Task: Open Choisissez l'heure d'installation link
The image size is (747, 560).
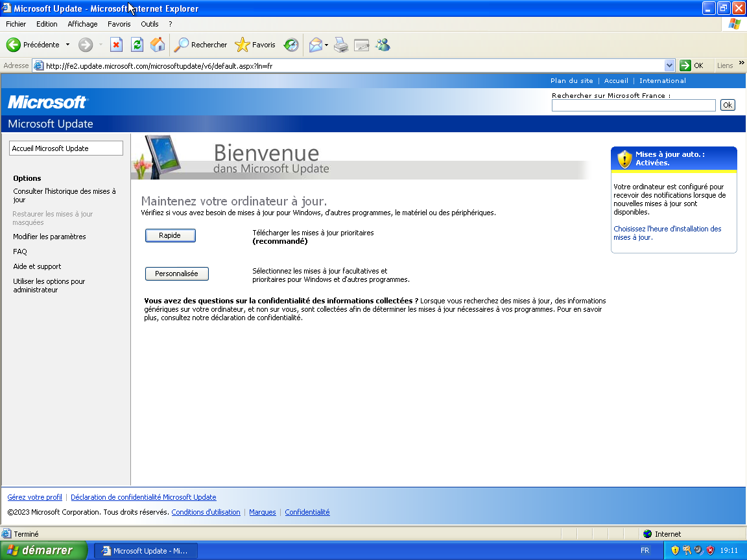Action: click(x=667, y=233)
